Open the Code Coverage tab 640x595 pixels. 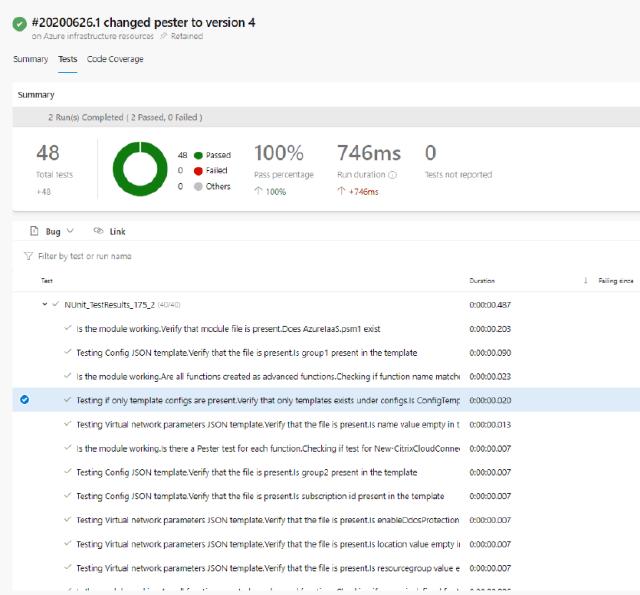coord(115,59)
